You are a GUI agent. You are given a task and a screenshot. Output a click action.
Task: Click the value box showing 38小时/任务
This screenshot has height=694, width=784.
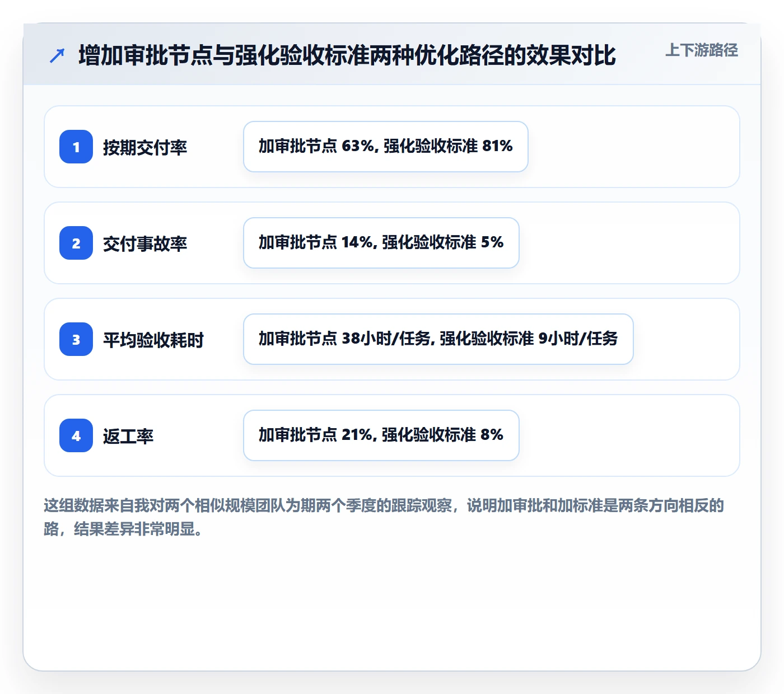[x=438, y=339]
